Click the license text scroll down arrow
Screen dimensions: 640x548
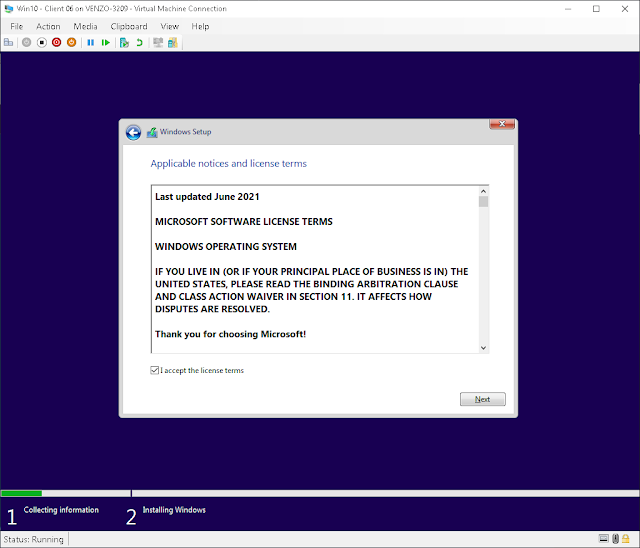point(483,348)
